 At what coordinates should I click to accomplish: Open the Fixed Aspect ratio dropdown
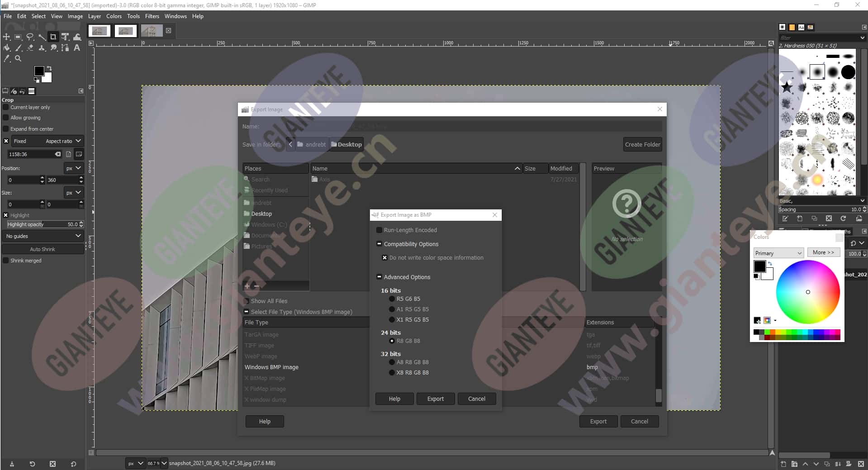pyautogui.click(x=47, y=141)
